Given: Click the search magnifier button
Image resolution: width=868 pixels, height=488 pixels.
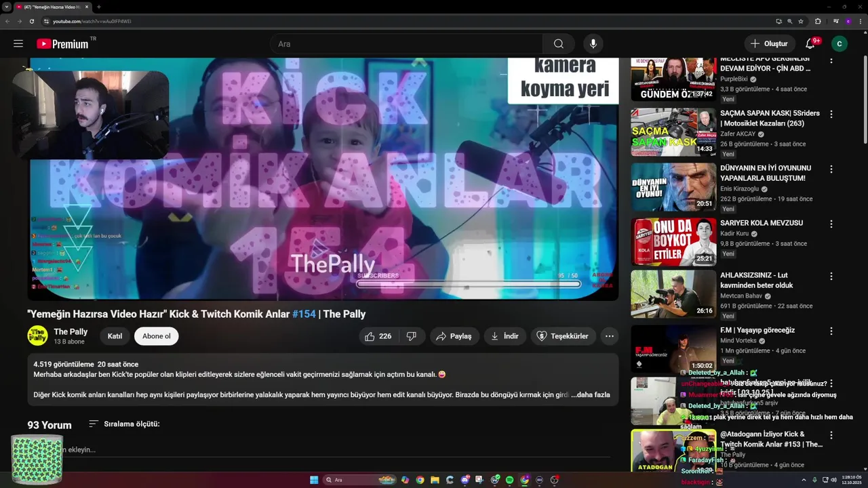Looking at the screenshot, I should click(x=558, y=43).
